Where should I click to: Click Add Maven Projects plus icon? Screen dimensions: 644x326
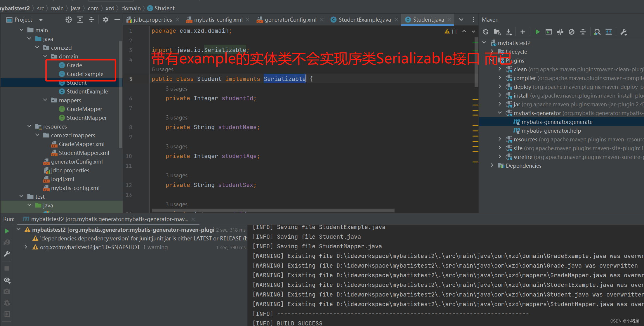coord(523,32)
